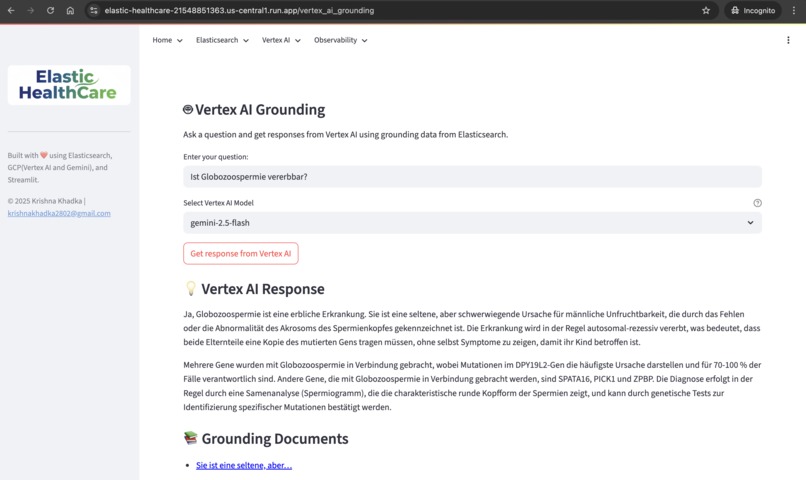This screenshot has height=480, width=806.
Task: Expand the Elasticsearch navigation menu
Action: 222,40
